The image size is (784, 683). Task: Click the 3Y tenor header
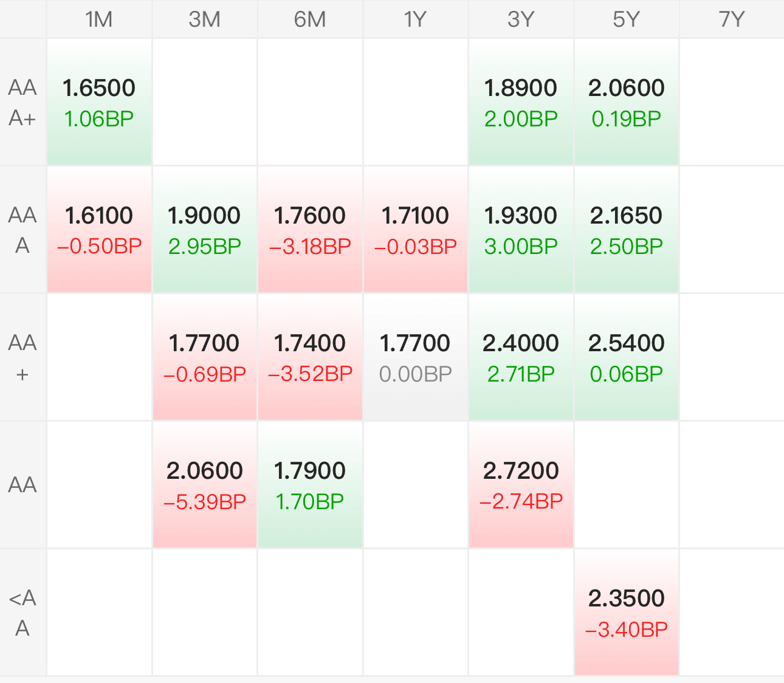coord(521,19)
